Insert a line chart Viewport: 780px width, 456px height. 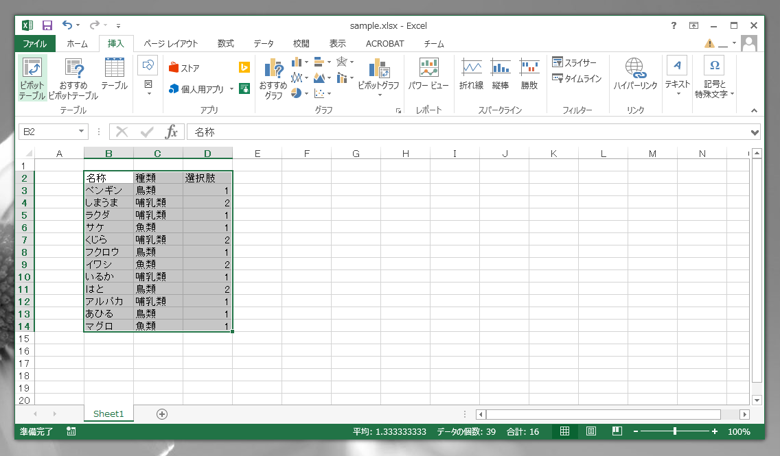click(x=299, y=78)
